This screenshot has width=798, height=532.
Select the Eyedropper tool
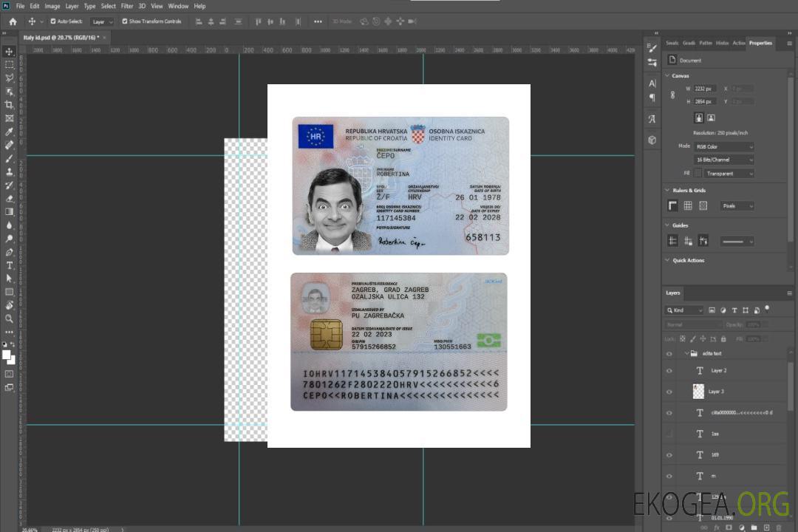pos(9,132)
